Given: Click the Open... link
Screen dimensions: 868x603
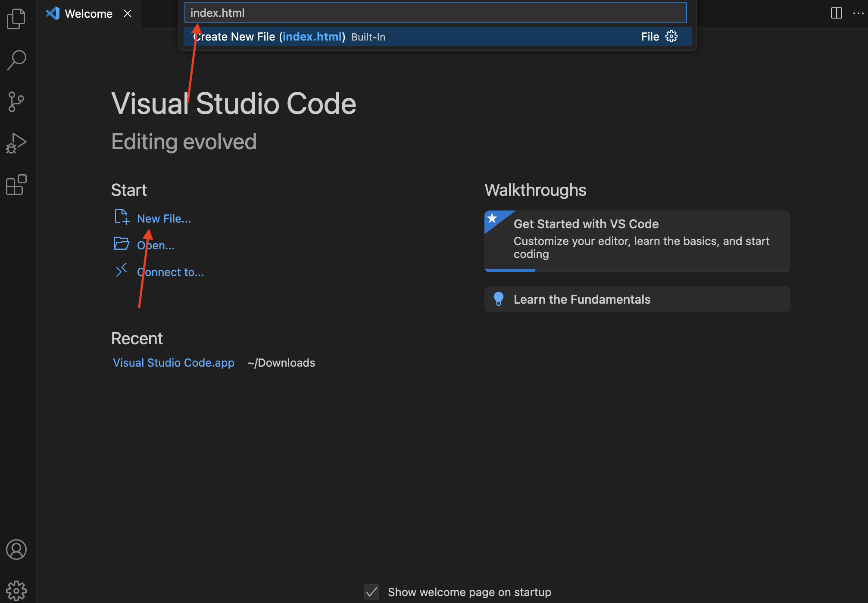Looking at the screenshot, I should click(156, 245).
